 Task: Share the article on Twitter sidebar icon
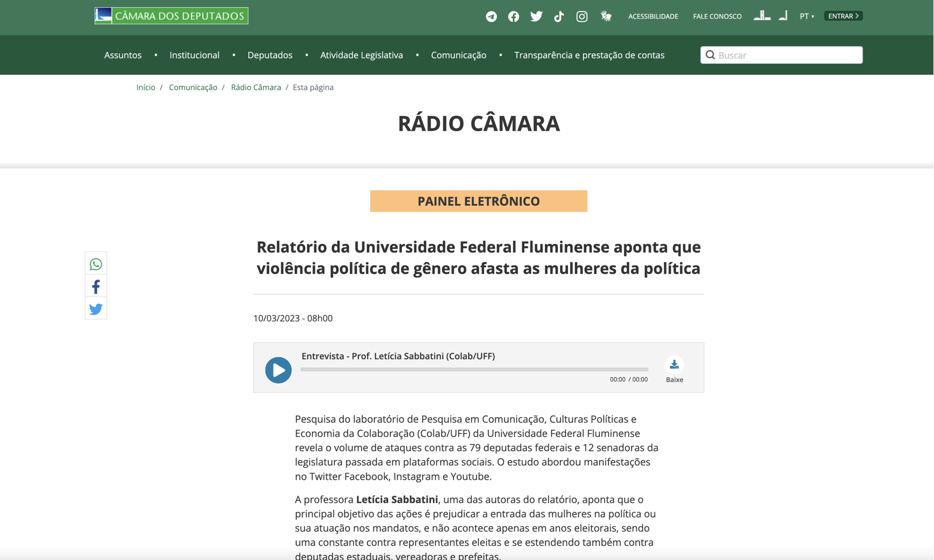click(x=96, y=309)
